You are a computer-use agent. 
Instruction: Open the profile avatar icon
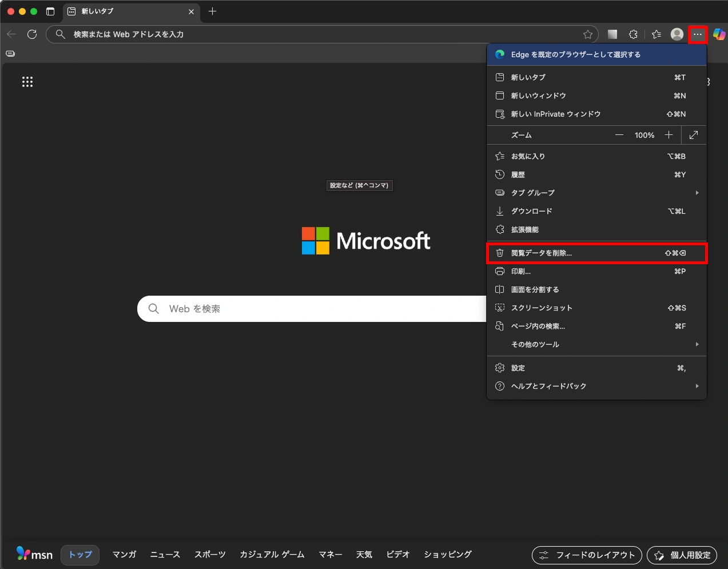point(677,34)
